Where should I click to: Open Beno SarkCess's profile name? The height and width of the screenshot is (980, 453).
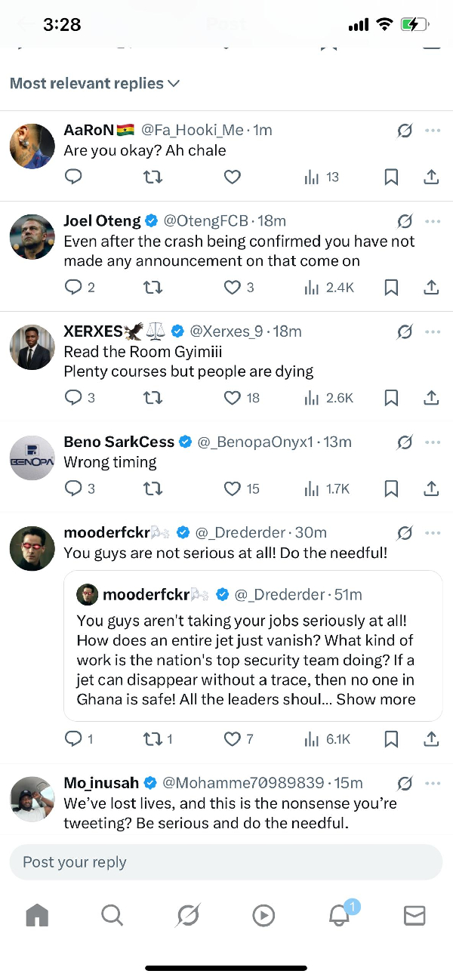[x=119, y=442]
